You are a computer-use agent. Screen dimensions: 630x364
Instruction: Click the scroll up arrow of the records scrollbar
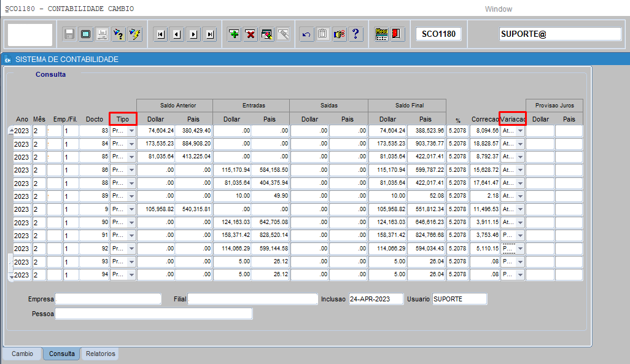click(11, 130)
